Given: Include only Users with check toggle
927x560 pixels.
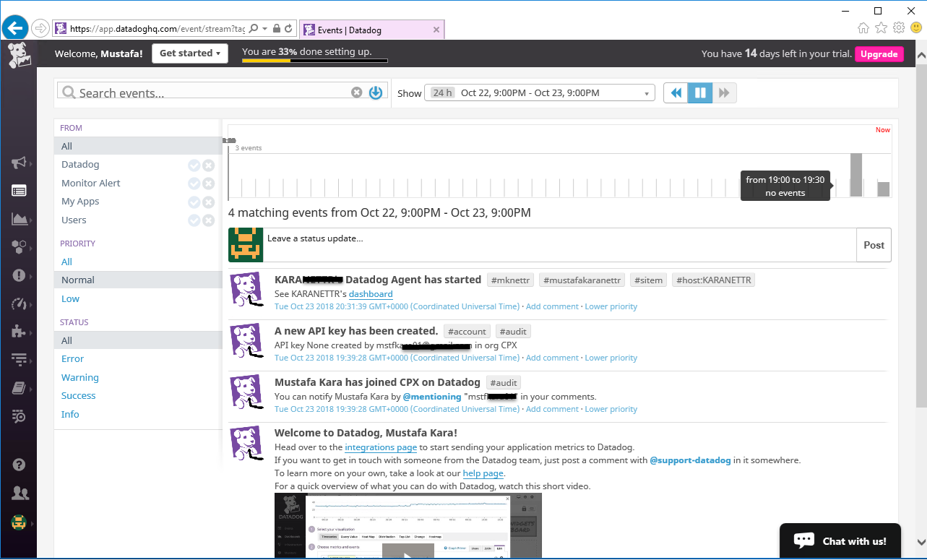Looking at the screenshot, I should [194, 220].
